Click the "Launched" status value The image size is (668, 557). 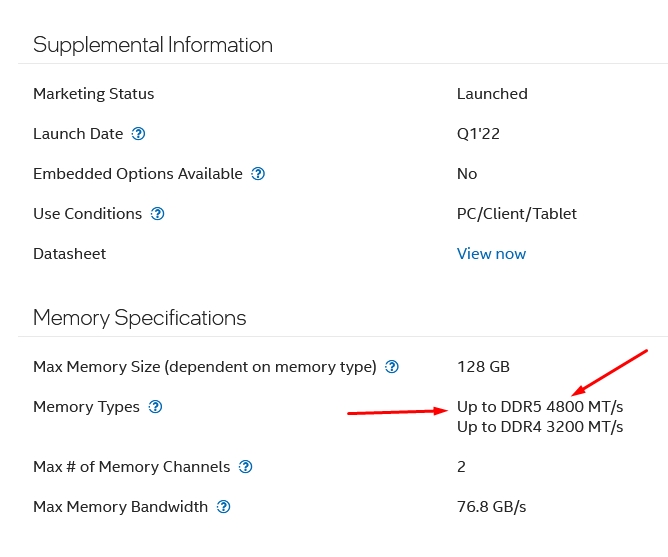tap(492, 94)
